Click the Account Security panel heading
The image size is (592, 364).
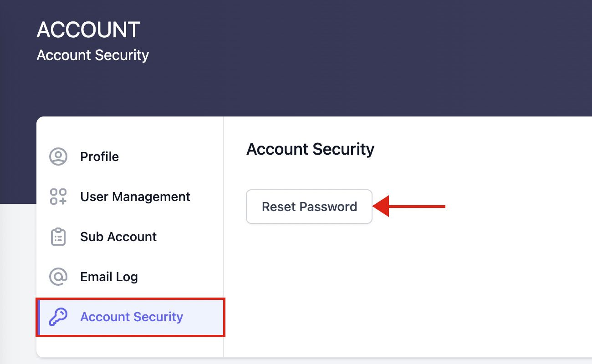click(x=310, y=149)
